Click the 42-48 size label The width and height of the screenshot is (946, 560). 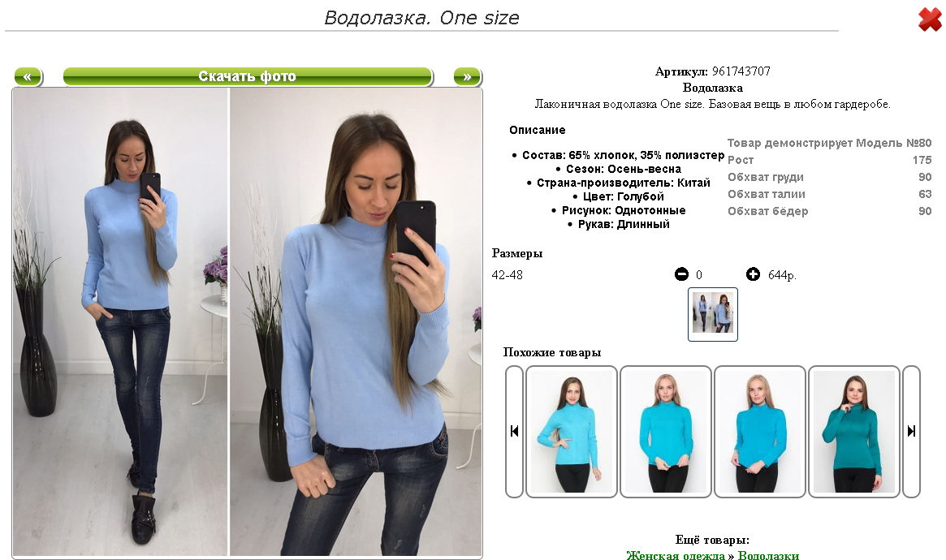click(x=507, y=275)
